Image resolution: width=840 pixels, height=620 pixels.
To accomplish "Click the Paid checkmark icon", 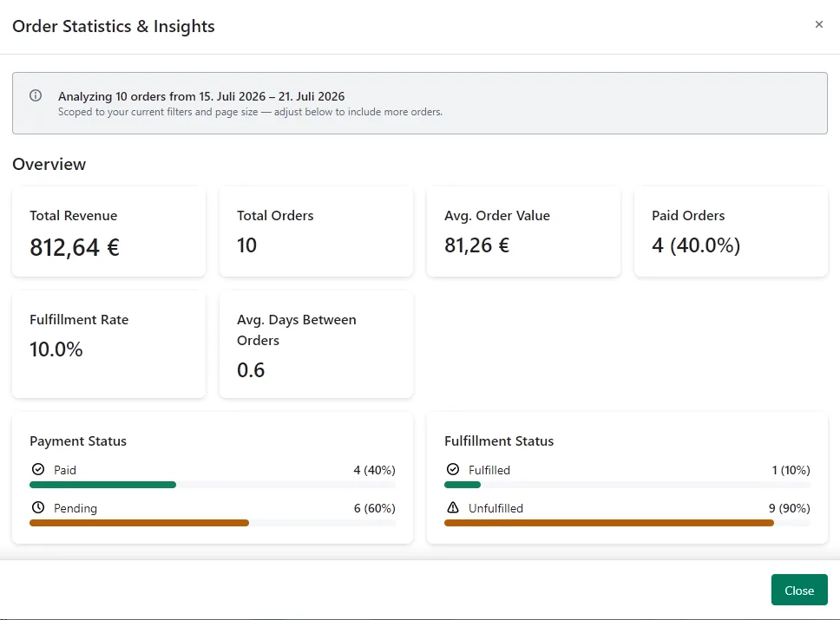I will [x=38, y=469].
